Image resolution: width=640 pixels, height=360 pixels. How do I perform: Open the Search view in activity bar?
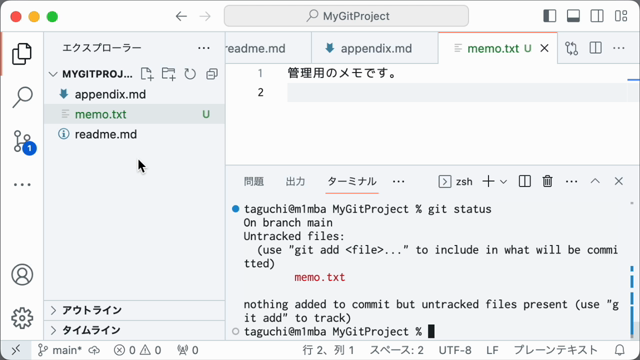tap(22, 97)
